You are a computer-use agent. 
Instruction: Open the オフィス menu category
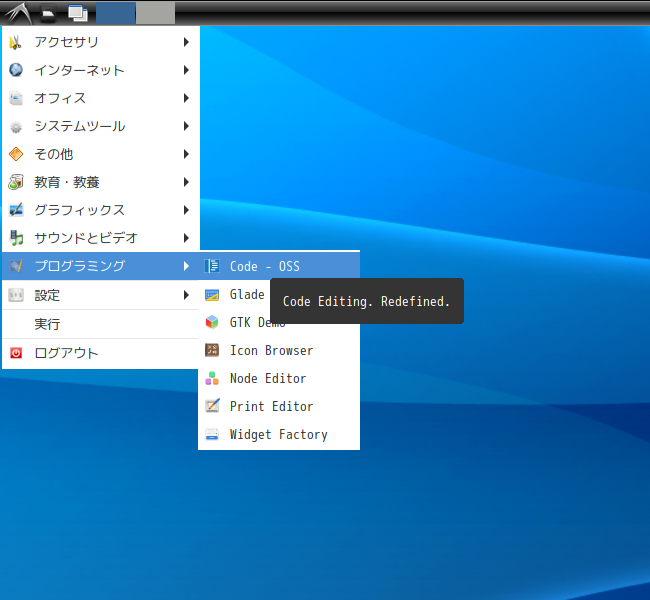60,98
